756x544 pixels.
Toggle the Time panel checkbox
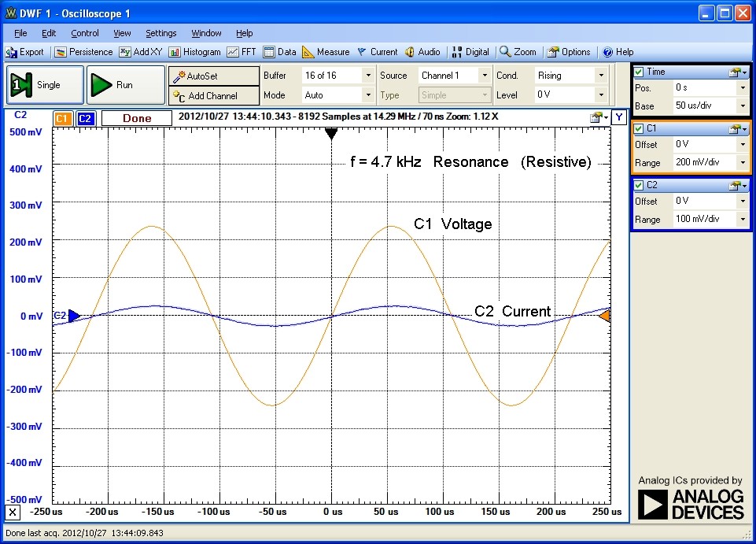coord(639,71)
